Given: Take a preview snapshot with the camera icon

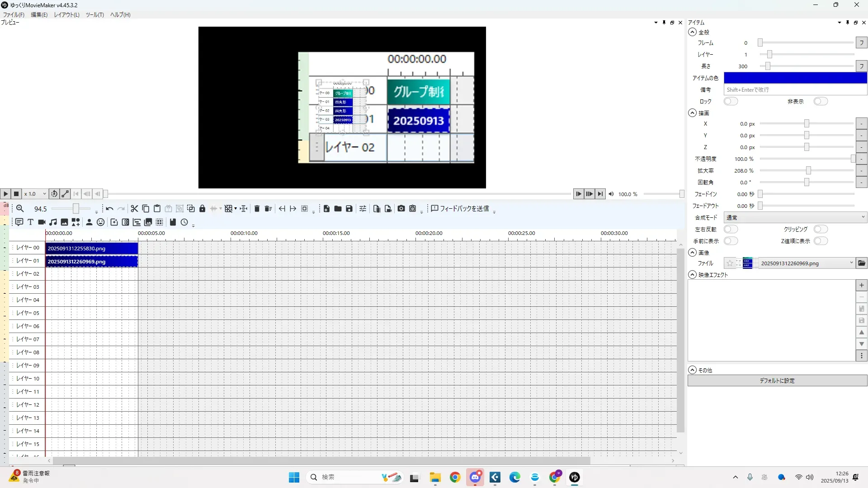Looking at the screenshot, I should 401,209.
